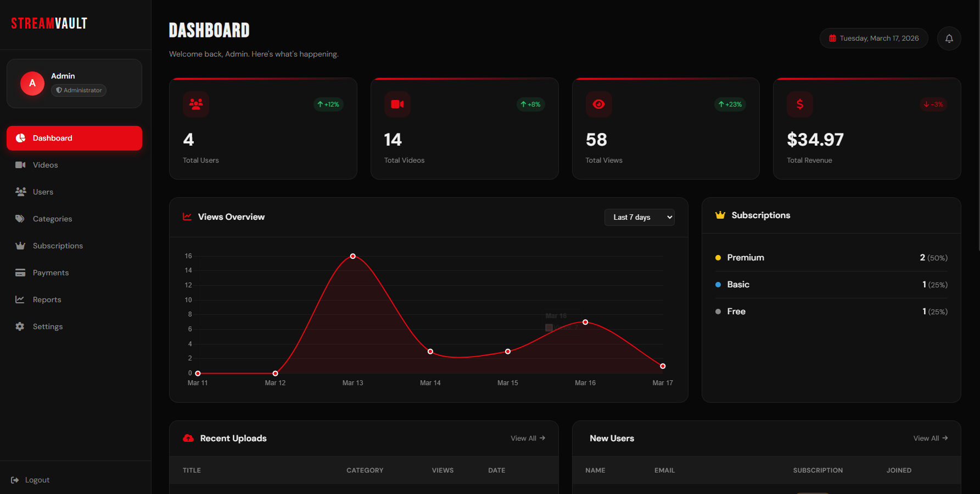Click the Mar 13 peak data point
The image size is (980, 494).
(353, 256)
